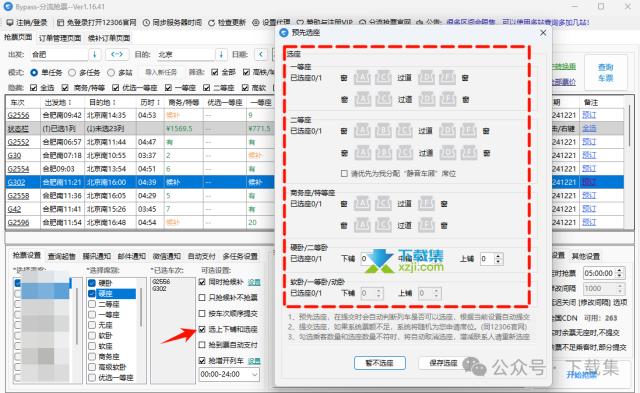Select first-class seat C in the first row
640x393 pixels.
coord(383,78)
